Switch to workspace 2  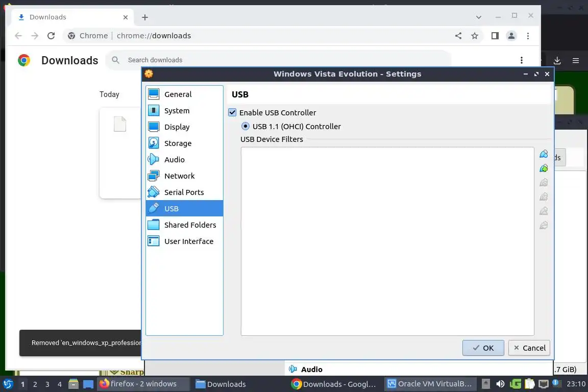pyautogui.click(x=35, y=384)
